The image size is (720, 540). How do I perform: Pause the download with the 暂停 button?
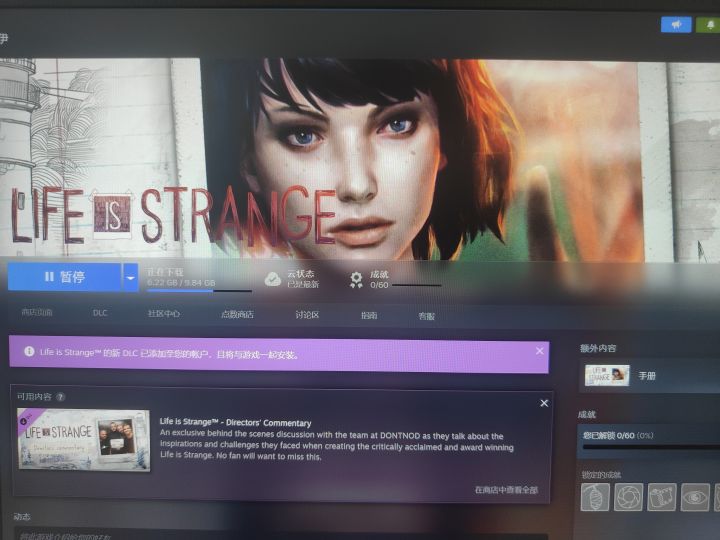pos(64,276)
